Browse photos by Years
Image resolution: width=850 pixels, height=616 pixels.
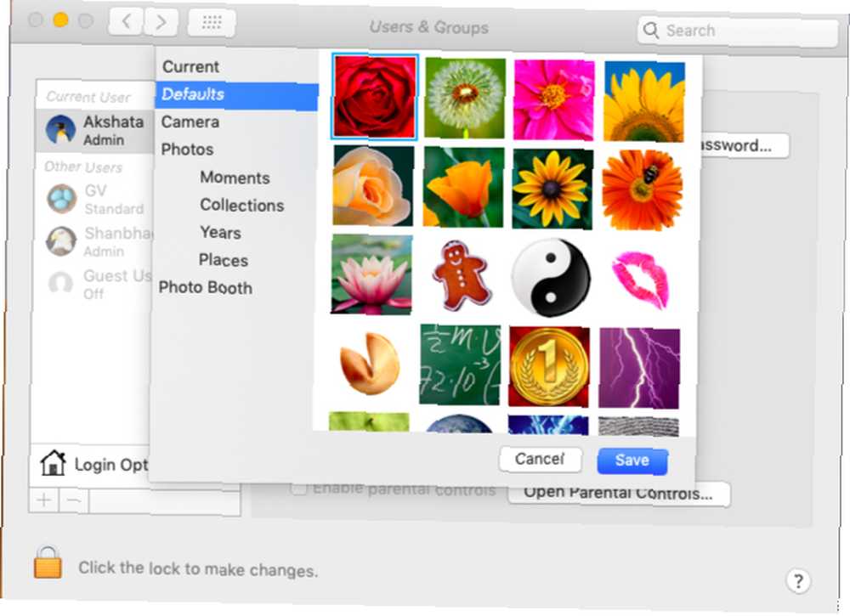click(220, 233)
